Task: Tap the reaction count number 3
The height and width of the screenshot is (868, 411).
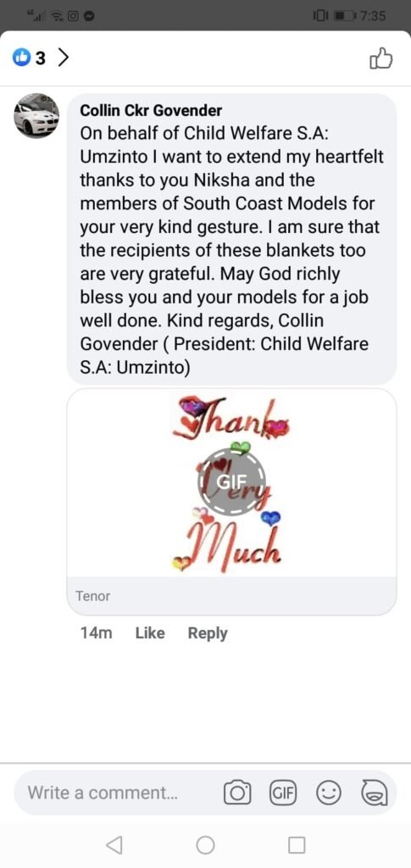Action: 41,58
